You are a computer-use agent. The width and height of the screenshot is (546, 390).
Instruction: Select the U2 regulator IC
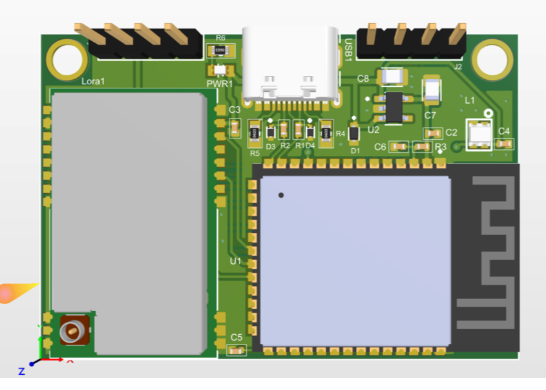(393, 107)
